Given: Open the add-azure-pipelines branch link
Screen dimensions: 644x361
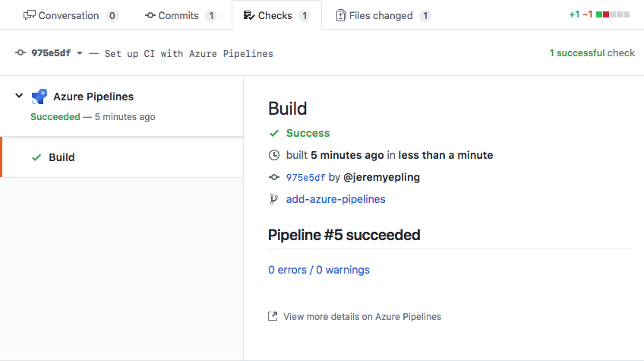Looking at the screenshot, I should click(336, 199).
